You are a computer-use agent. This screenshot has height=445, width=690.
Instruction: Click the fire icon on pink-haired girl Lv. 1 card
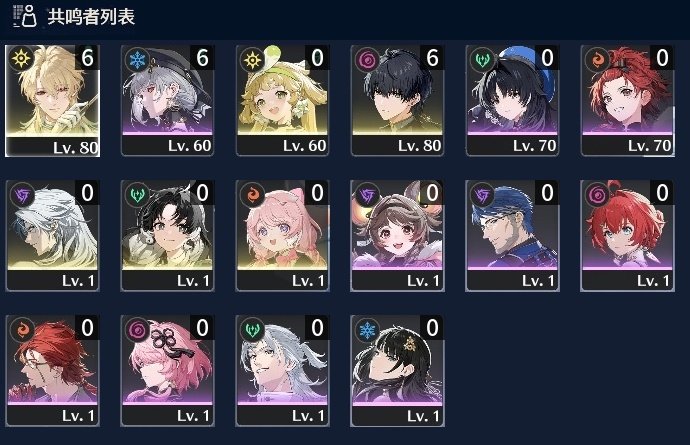point(253,194)
